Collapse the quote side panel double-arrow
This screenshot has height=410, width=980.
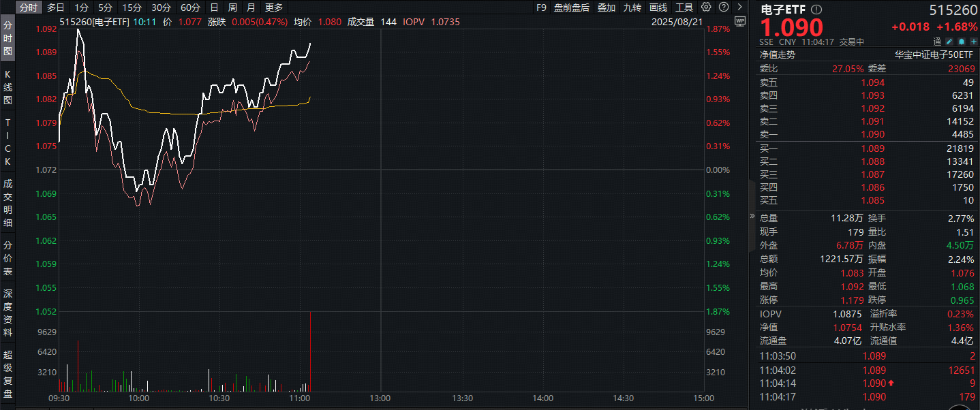[752, 217]
